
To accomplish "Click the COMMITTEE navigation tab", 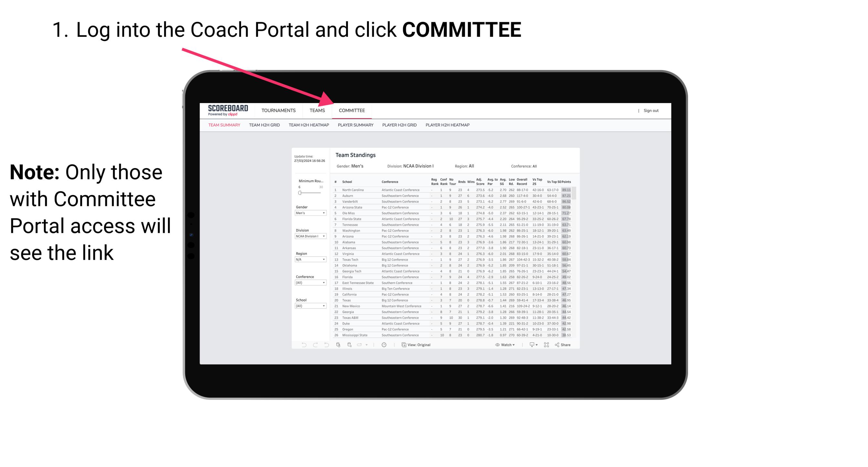I will coord(351,110).
